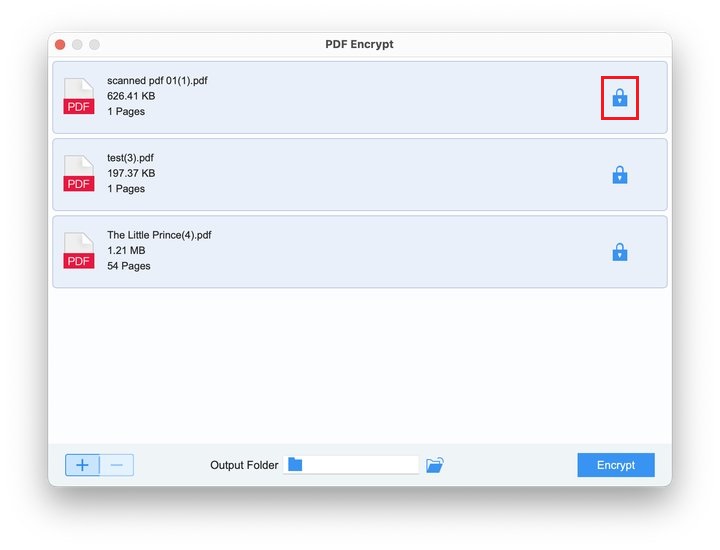This screenshot has width=720, height=550.
Task: Click the lock icon for test(3).pdf
Action: [619, 174]
